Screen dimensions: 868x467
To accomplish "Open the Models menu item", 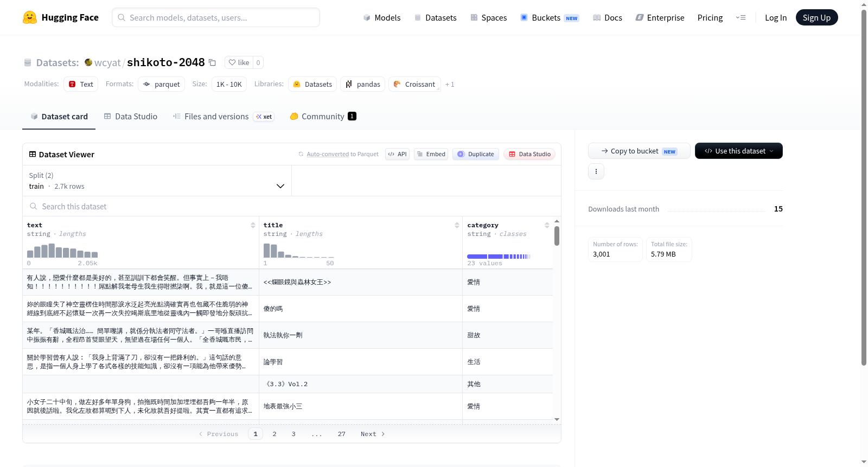I will (382, 17).
